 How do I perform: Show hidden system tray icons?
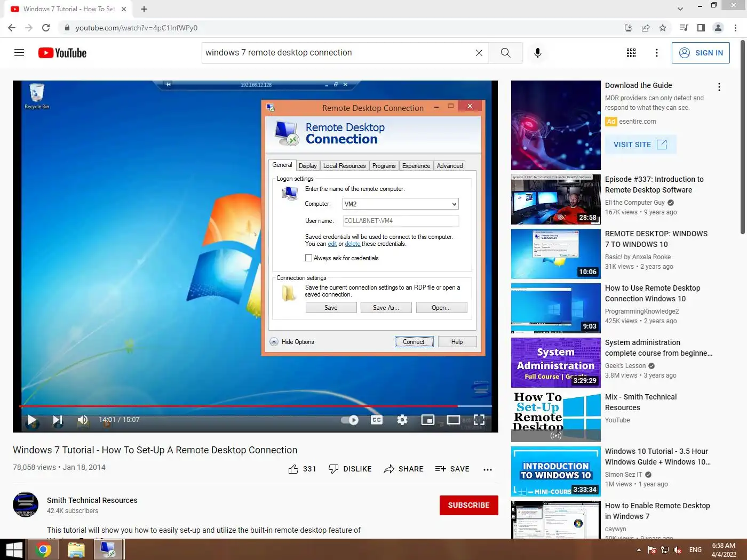tap(639, 550)
